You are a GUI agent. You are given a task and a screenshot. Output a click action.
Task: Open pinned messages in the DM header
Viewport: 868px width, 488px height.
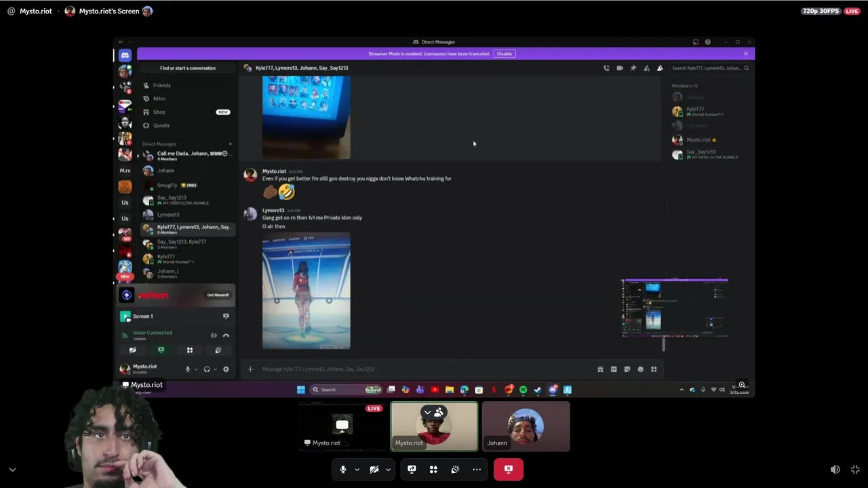(x=633, y=68)
